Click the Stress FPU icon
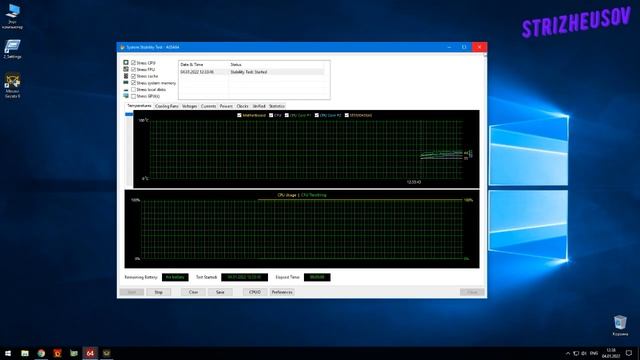The image size is (640, 360). tap(126, 69)
